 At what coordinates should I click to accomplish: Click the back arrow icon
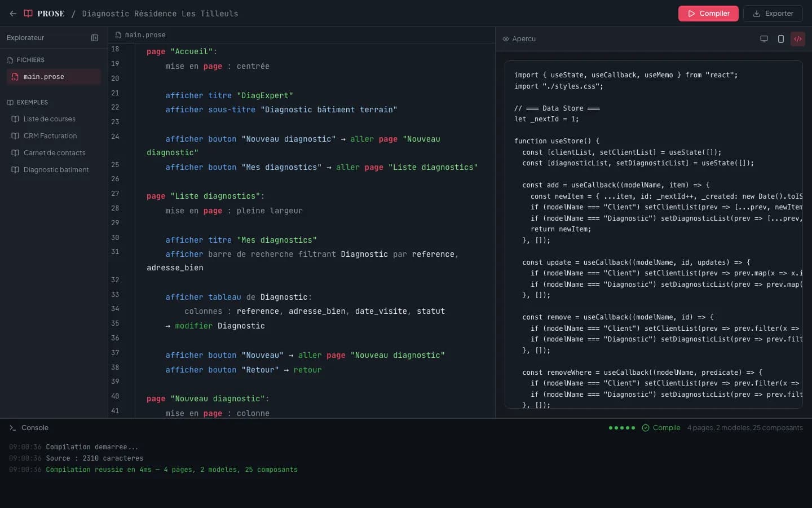(x=13, y=14)
